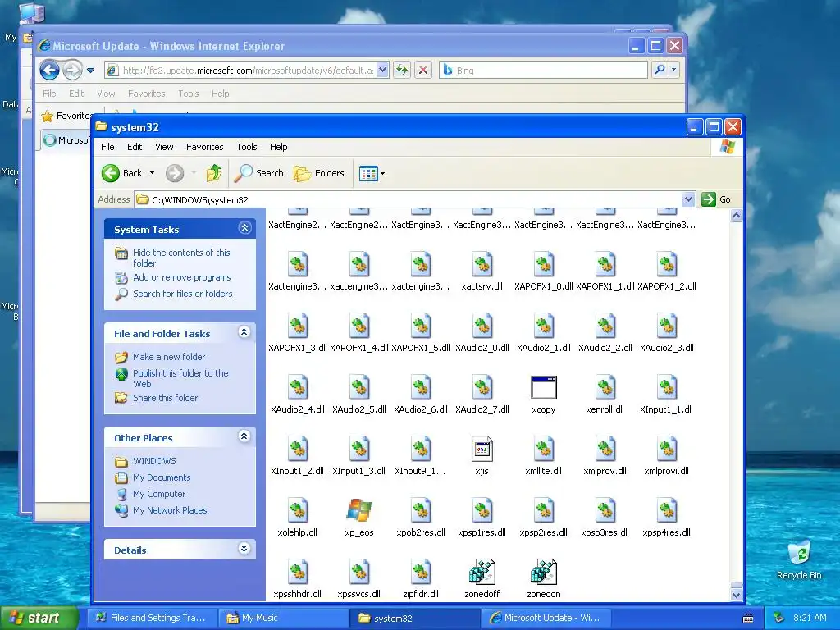Open Back button history dropdown arrow
This screenshot has height=630, width=840.
[152, 173]
